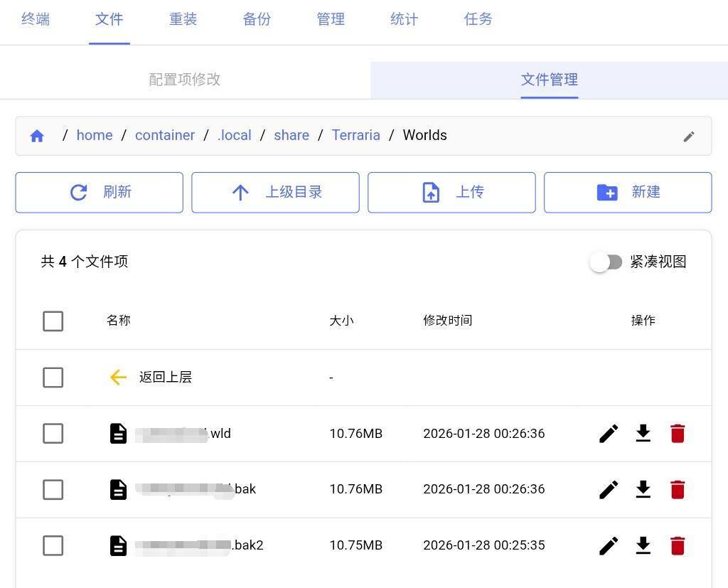Open the 配置项修改 sub-tab

(185, 80)
